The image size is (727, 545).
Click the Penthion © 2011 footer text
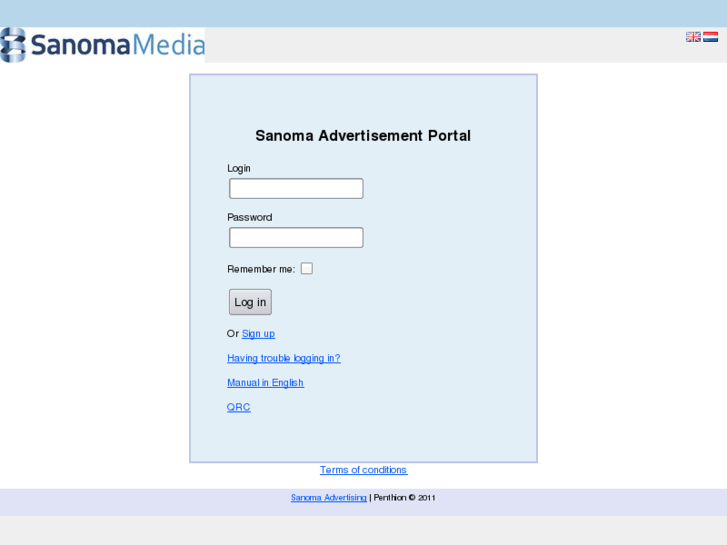click(x=404, y=498)
